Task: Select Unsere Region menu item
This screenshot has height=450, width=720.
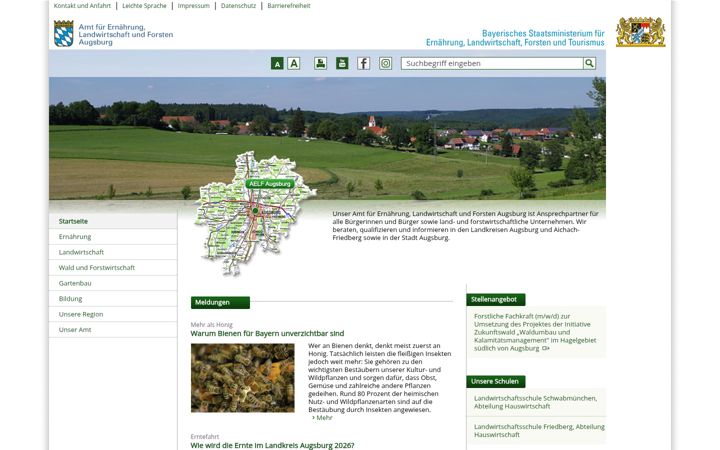Action: [113, 315]
